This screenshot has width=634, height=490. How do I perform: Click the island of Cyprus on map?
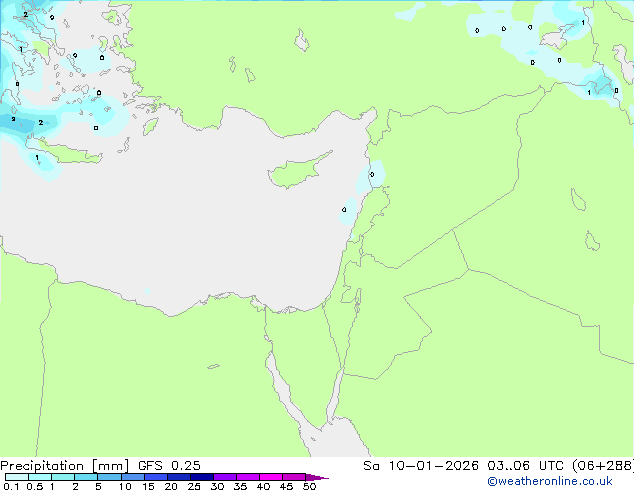pyautogui.click(x=297, y=172)
